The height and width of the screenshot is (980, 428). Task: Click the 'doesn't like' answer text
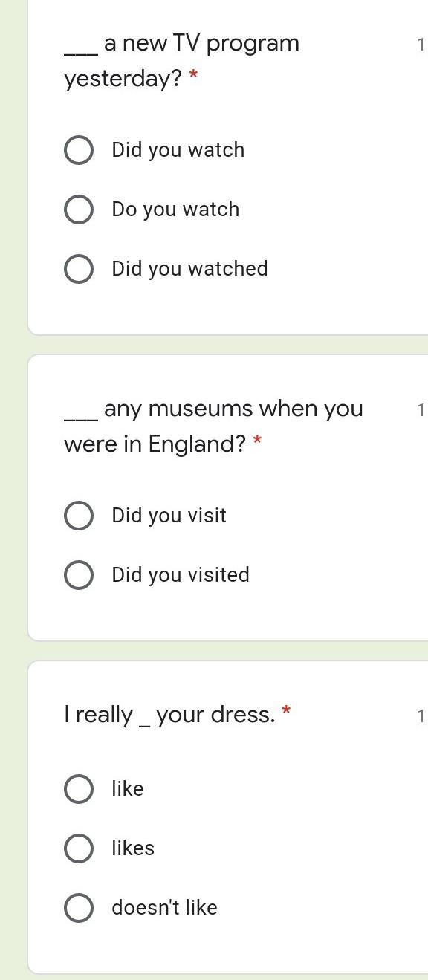pyautogui.click(x=164, y=907)
